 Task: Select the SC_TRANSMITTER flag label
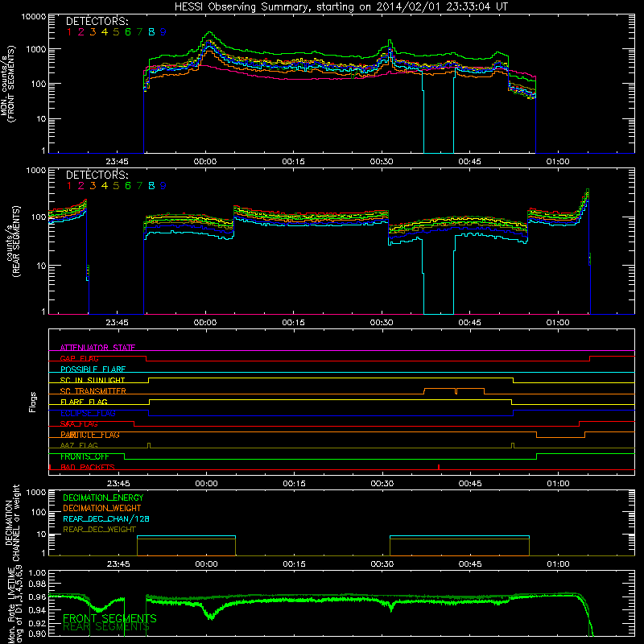93,391
